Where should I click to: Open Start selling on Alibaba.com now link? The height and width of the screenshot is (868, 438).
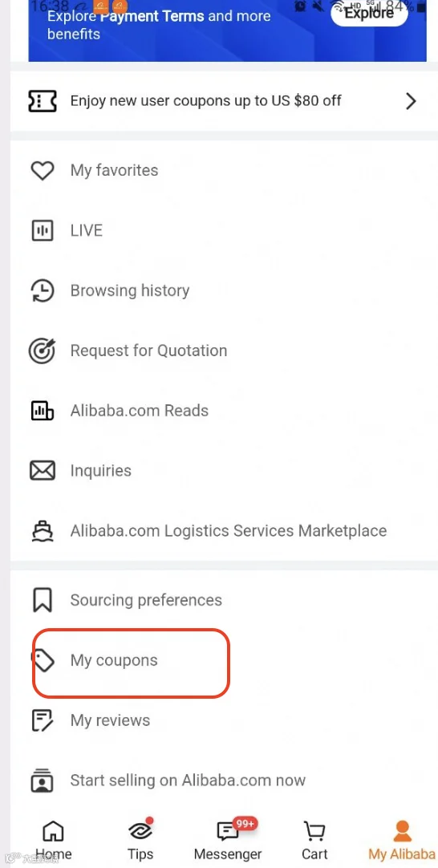coord(188,781)
